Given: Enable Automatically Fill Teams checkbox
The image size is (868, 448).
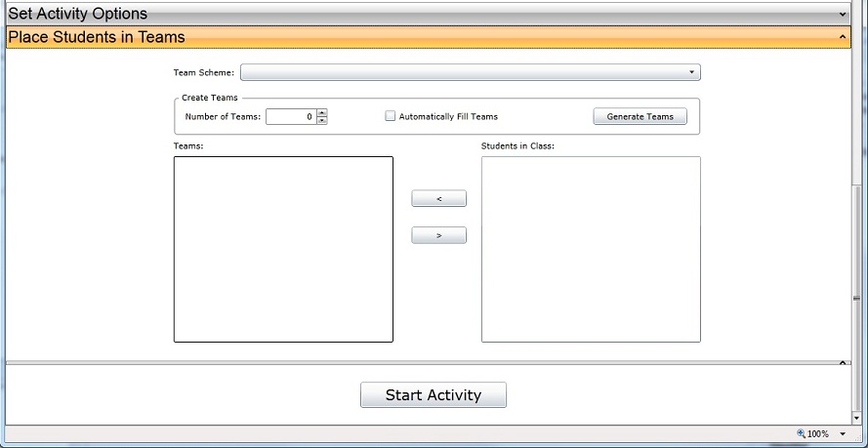Looking at the screenshot, I should click(391, 116).
